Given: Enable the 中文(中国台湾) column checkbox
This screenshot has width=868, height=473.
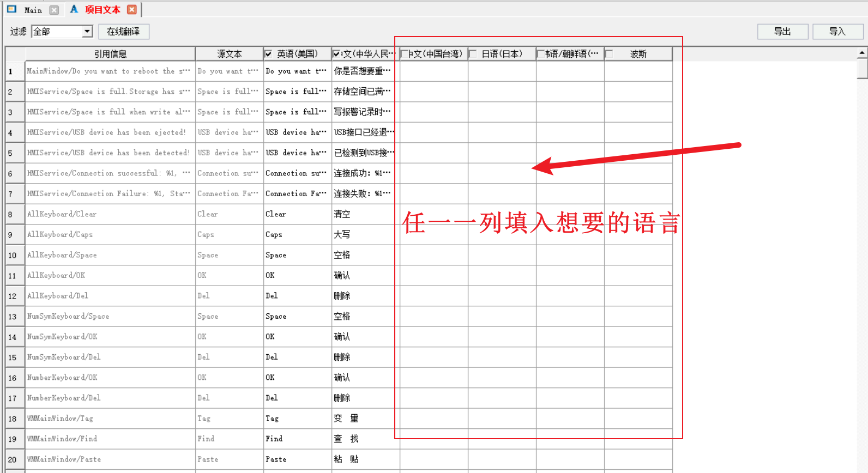Looking at the screenshot, I should [x=405, y=53].
